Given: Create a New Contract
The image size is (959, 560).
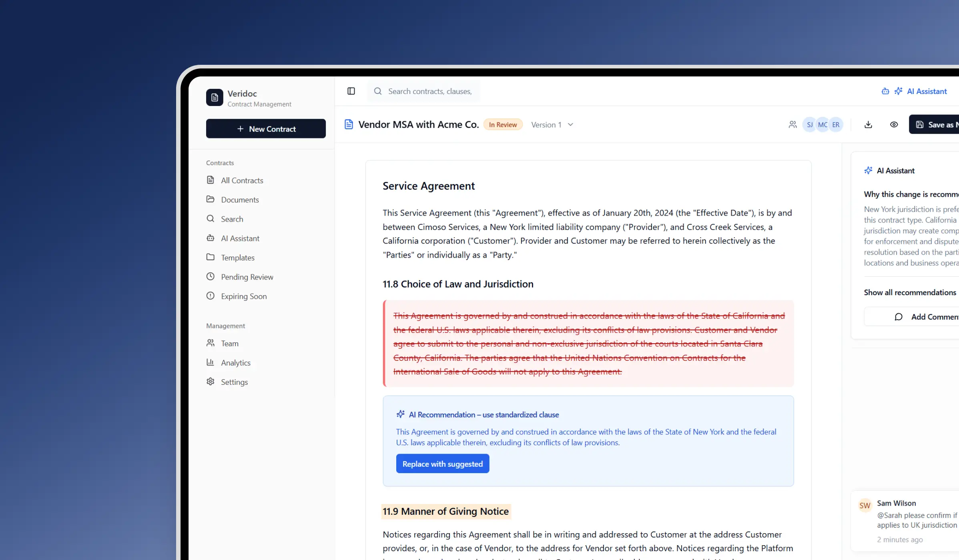Looking at the screenshot, I should (x=266, y=128).
